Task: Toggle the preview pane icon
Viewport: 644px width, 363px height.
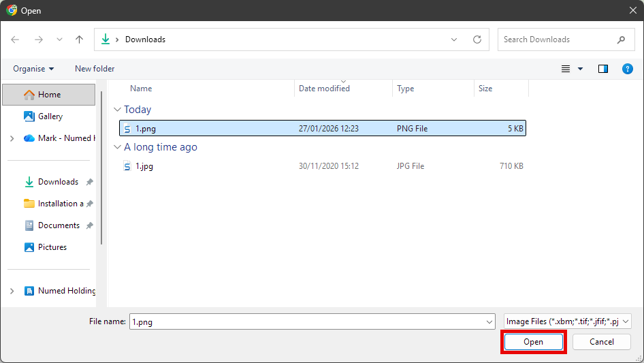Action: point(602,69)
